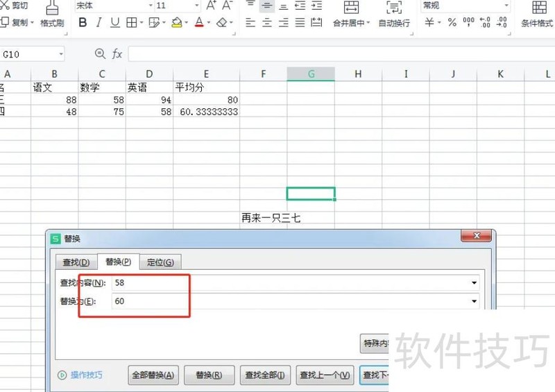Screen dimensions: 555x392
Task: Select the 语文 header cell
Action: [x=55, y=87]
